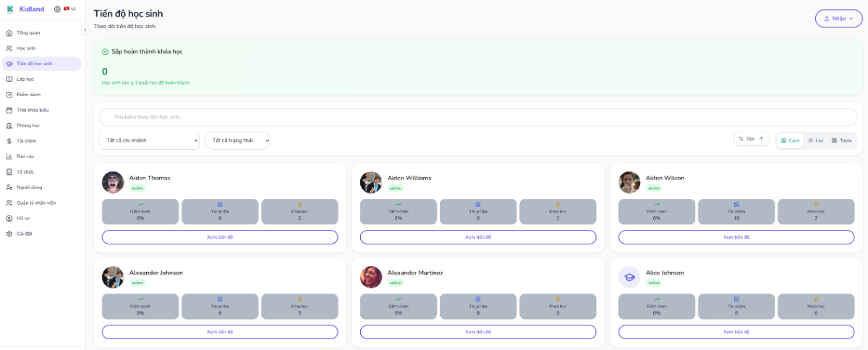This screenshot has width=868, height=350.
Task: Go to Học sinh students icon
Action: [9, 48]
